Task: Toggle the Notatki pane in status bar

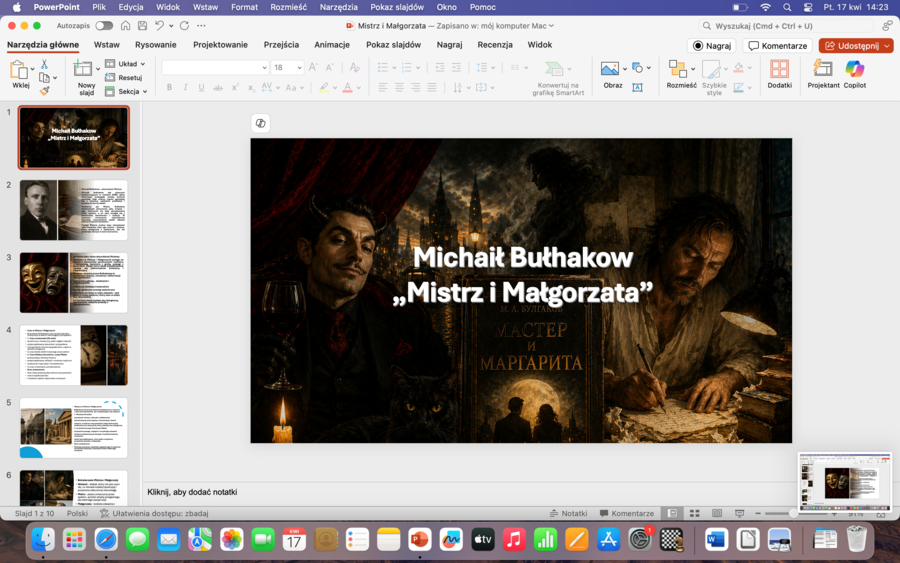Action: [568, 513]
